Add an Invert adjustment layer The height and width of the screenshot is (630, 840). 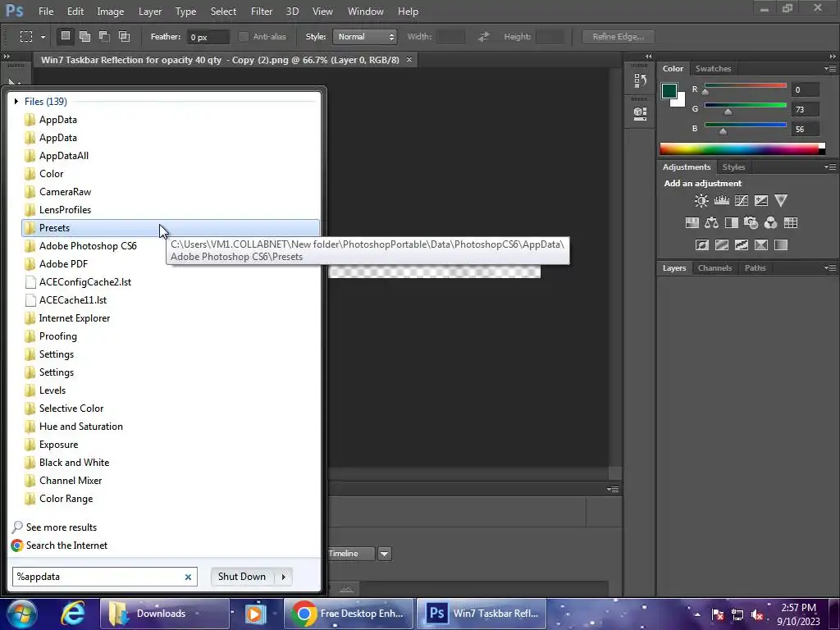coord(702,245)
